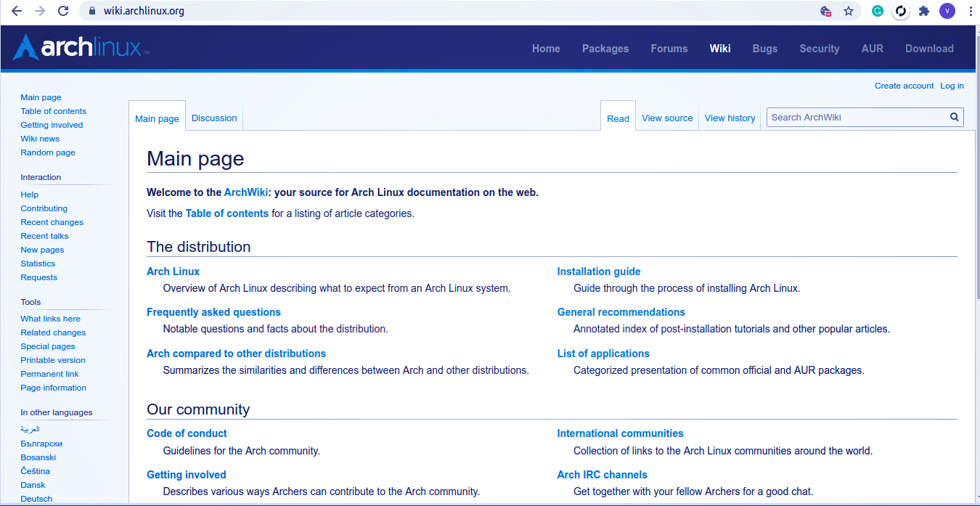Open List of applications article
The height and width of the screenshot is (506, 980).
603,354
